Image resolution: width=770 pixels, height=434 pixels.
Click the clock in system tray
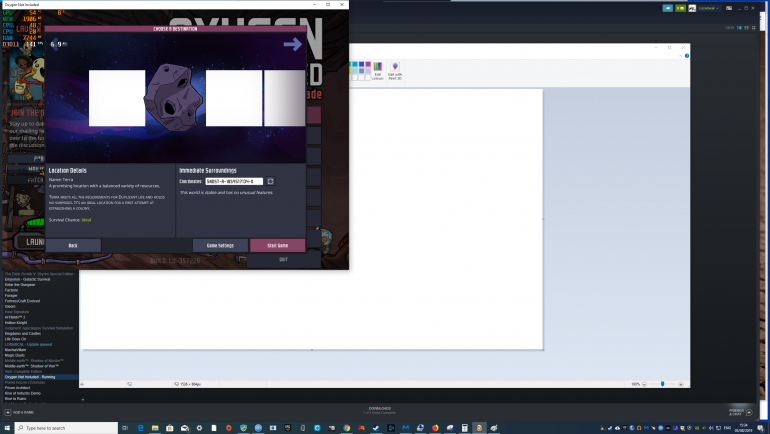pyautogui.click(x=744, y=428)
